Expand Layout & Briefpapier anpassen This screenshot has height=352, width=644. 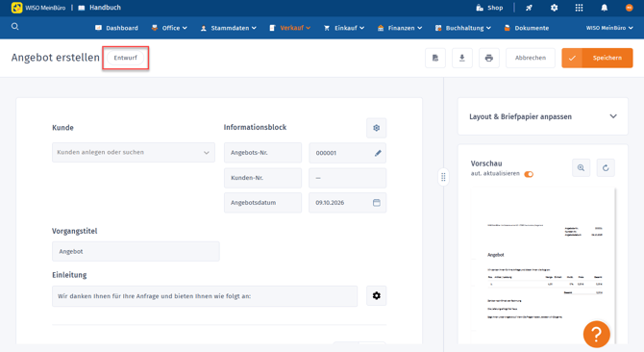pyautogui.click(x=542, y=116)
